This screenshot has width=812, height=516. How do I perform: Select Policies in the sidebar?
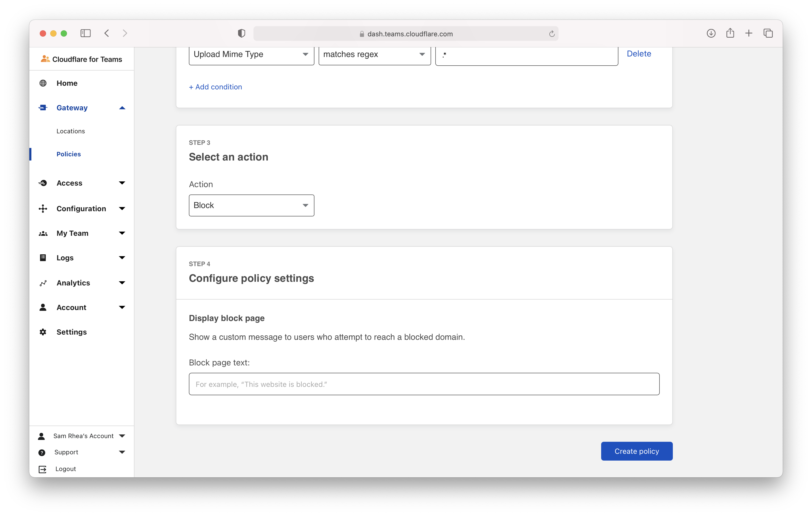pyautogui.click(x=69, y=154)
